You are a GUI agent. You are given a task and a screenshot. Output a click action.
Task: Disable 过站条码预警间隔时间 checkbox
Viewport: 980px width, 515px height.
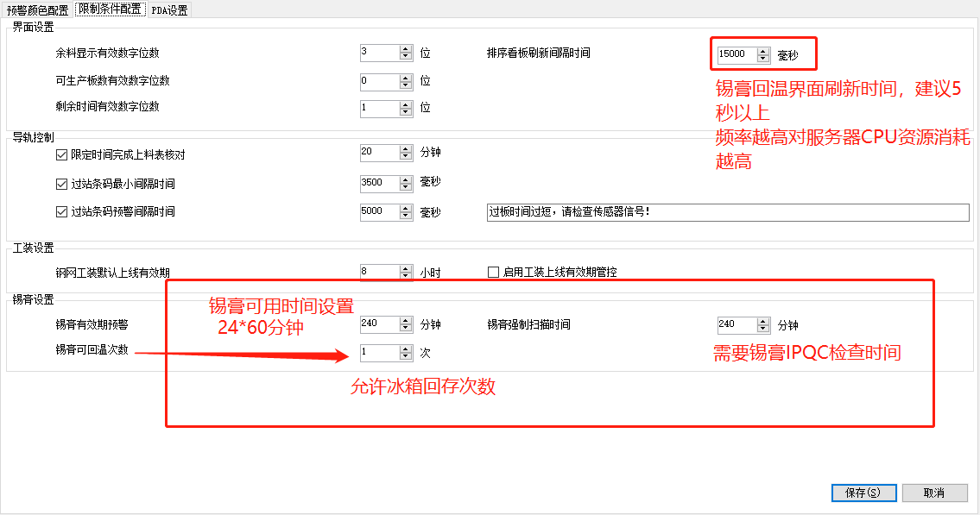click(x=61, y=211)
